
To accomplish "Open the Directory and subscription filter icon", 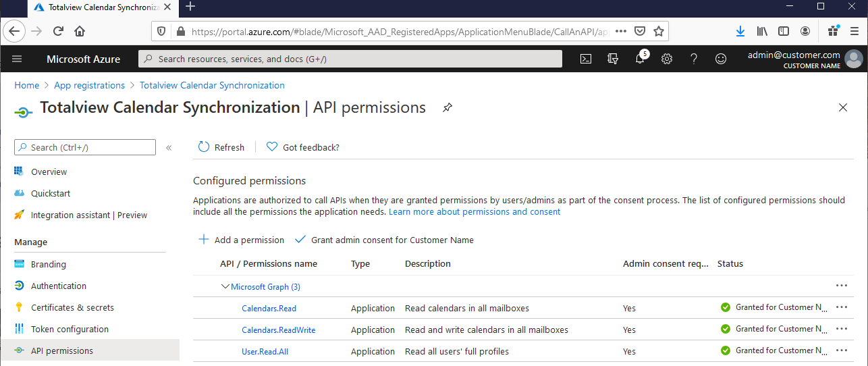I will (x=613, y=59).
